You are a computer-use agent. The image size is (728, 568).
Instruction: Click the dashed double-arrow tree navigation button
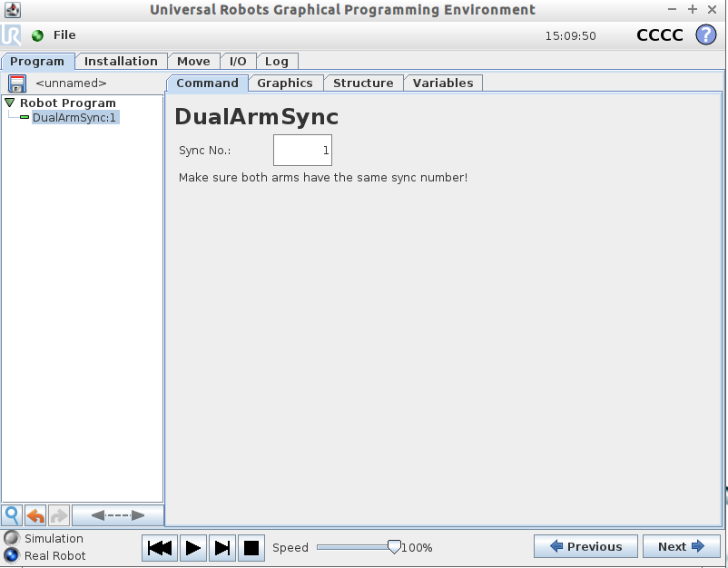click(118, 515)
